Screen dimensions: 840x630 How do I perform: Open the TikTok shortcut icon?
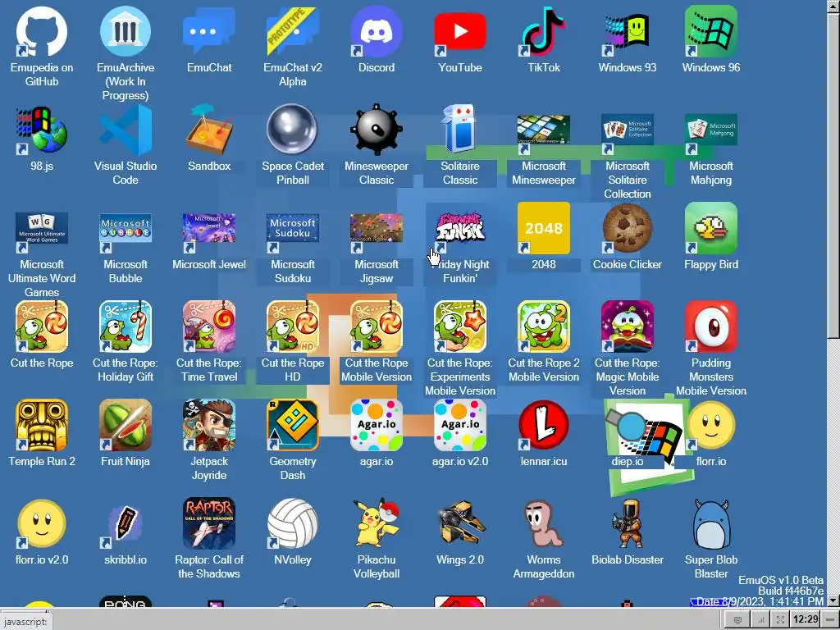(543, 31)
